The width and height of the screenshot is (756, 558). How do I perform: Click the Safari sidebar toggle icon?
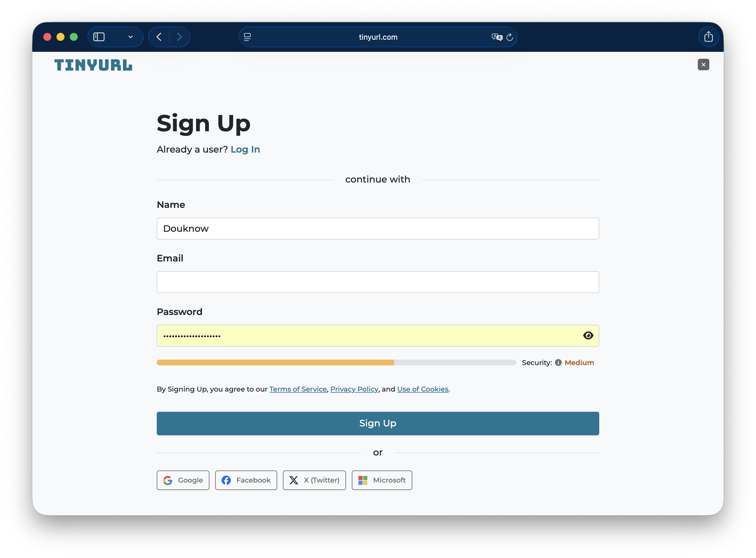coord(99,37)
